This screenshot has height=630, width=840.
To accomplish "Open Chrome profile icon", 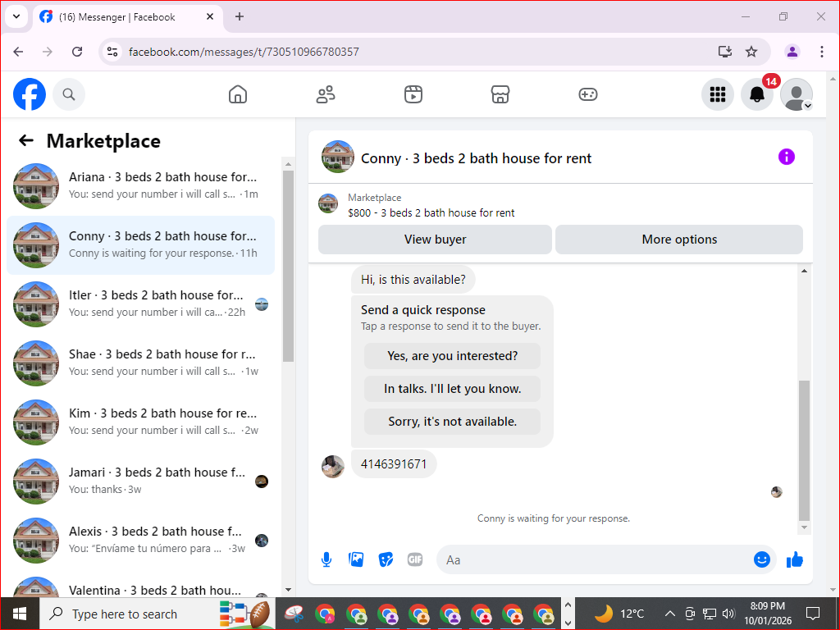I will click(792, 52).
